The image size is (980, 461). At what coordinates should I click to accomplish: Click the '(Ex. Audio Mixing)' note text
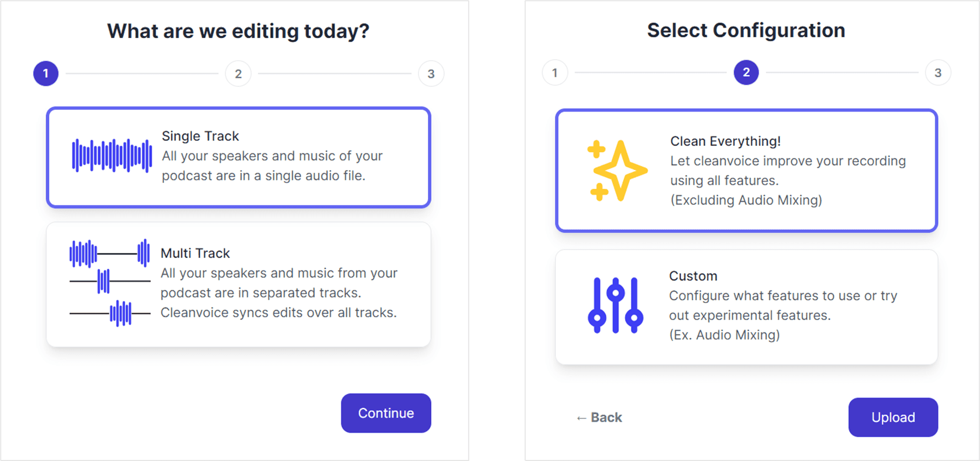coord(724,335)
